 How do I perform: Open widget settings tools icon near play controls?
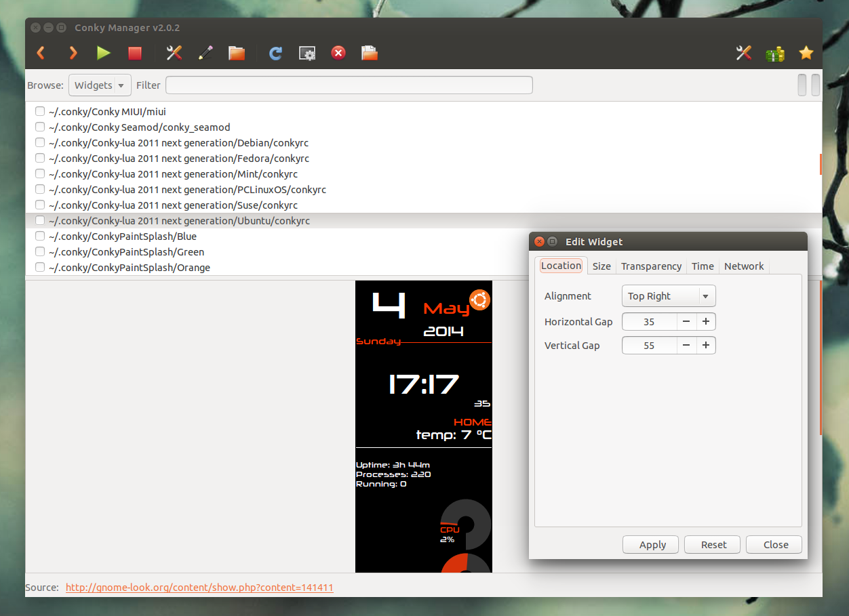[x=174, y=53]
